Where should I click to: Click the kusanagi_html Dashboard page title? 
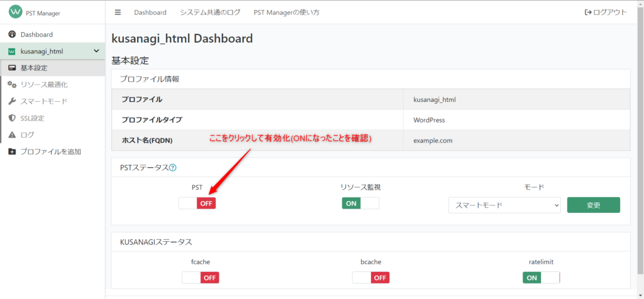coord(182,39)
